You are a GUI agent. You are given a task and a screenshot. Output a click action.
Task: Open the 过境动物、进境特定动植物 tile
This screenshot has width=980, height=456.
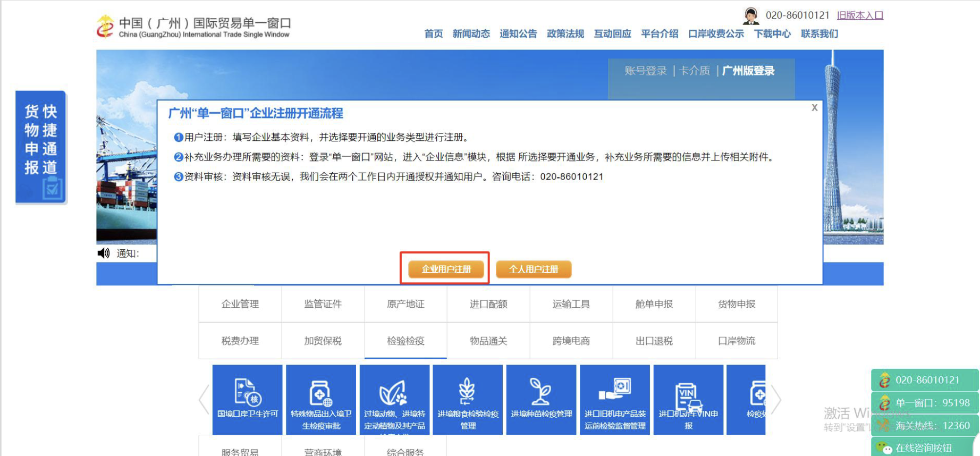(x=394, y=400)
